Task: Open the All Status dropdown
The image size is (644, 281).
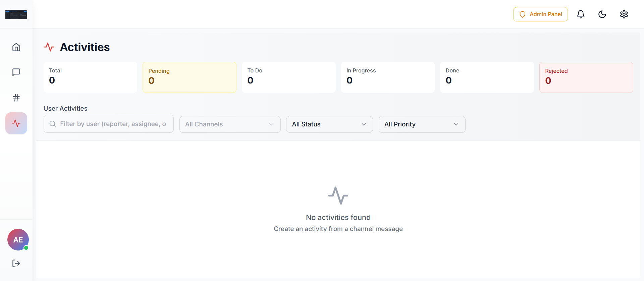Action: click(329, 124)
